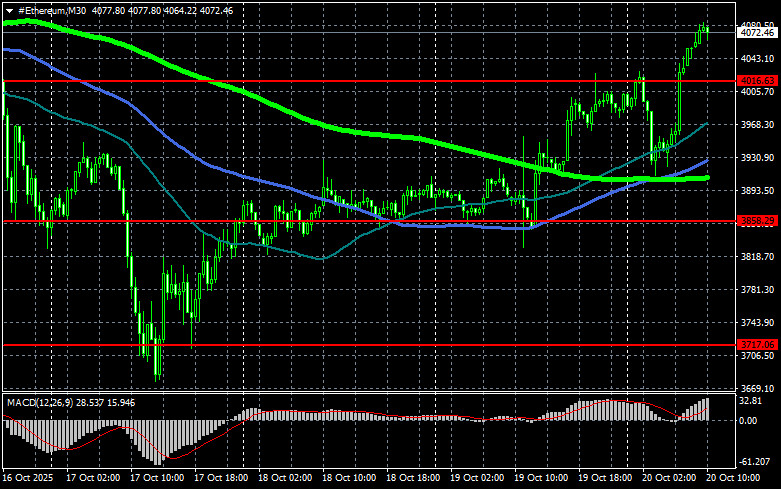Viewport: 781px width, 489px height.
Task: Click the 4005.70 price axis value
Action: tap(757, 92)
